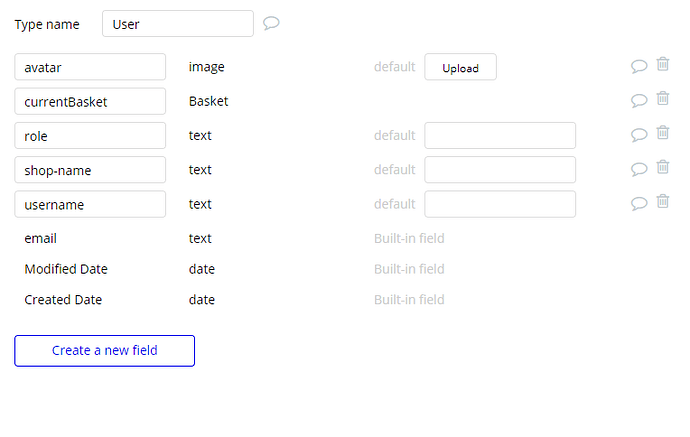Delete the avatar field with trash icon

(x=663, y=65)
